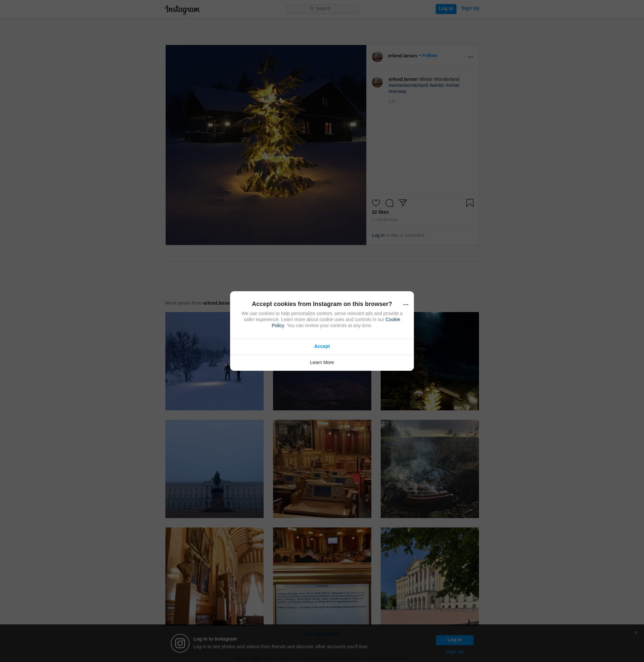Open the main lit Christmas tree photo
Screen dimensions: 644x662
click(x=266, y=145)
